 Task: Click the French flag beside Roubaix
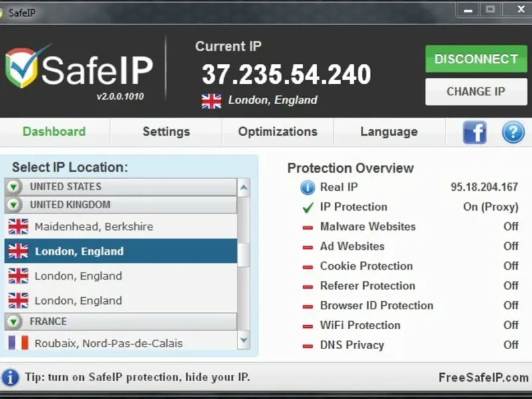coord(19,342)
